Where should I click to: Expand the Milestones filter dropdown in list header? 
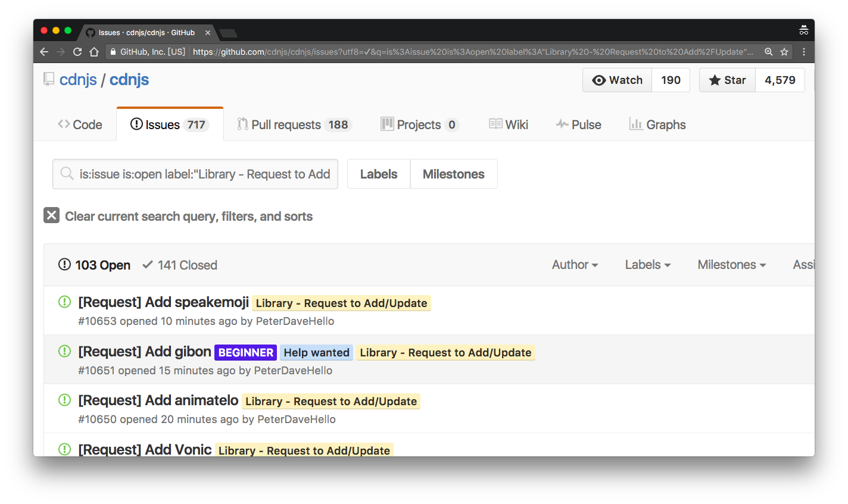pos(732,265)
